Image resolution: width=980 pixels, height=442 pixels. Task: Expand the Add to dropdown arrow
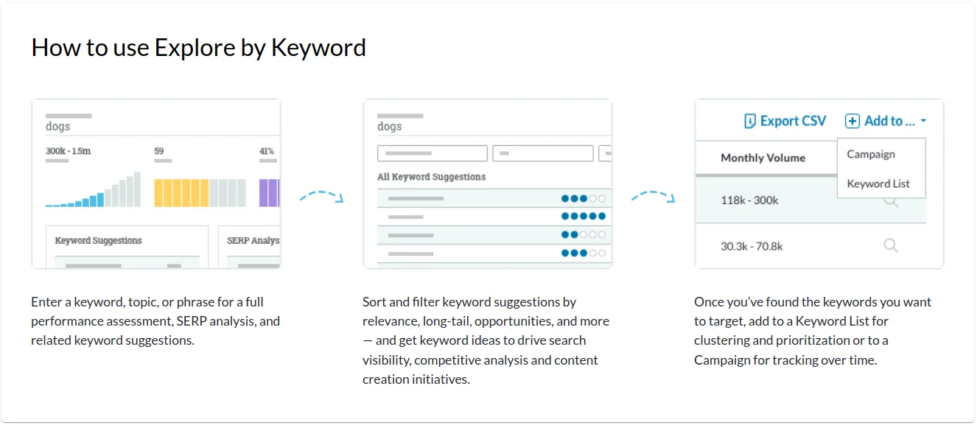point(923,122)
